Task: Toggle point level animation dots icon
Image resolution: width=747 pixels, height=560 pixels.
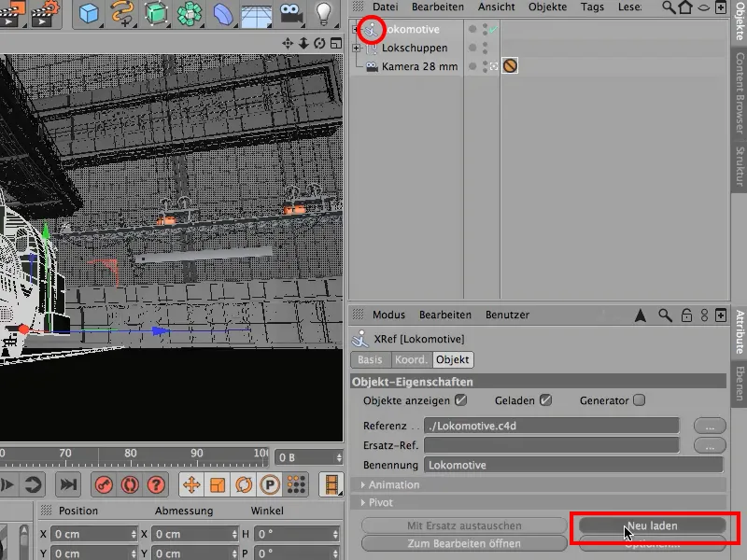Action: 296,484
